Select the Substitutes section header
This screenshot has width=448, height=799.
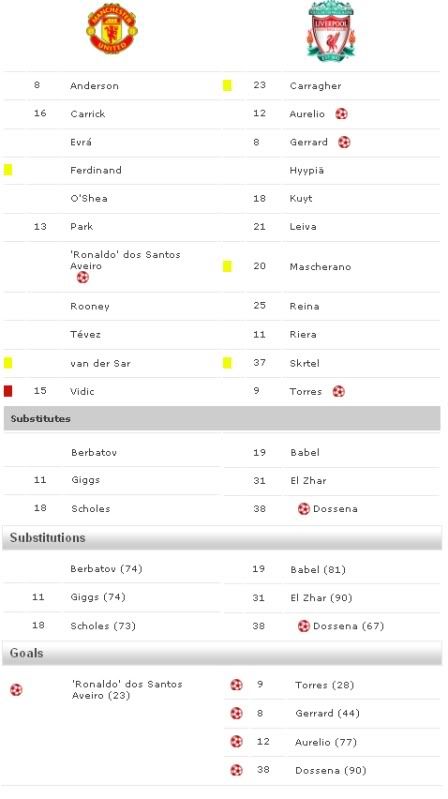tap(222, 418)
